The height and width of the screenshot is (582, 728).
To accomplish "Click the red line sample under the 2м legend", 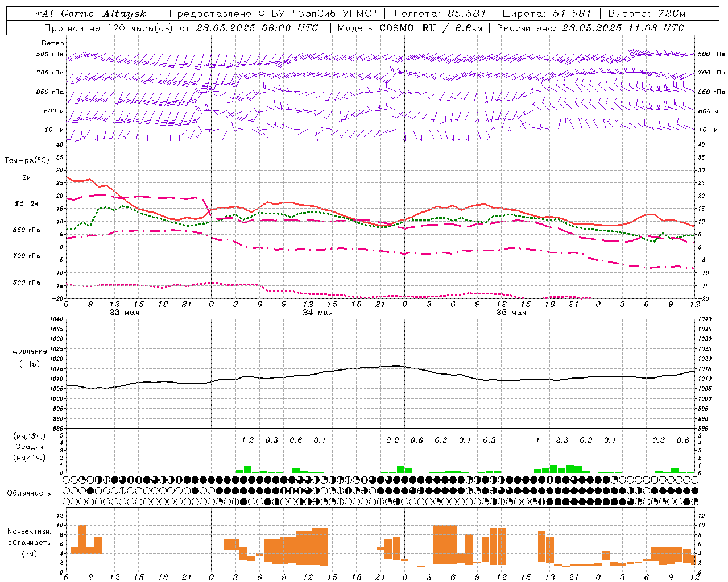I will [x=26, y=184].
